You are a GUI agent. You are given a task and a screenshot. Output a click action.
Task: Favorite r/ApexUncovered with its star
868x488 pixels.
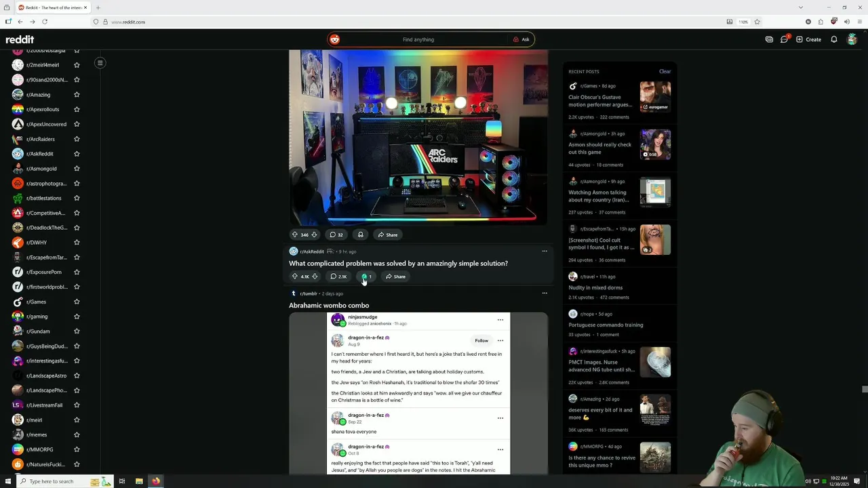77,124
